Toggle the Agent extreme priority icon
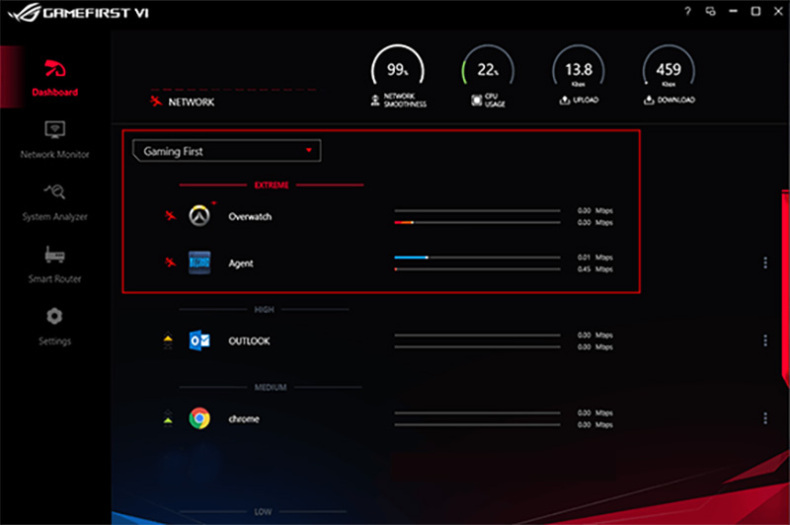 click(x=170, y=262)
